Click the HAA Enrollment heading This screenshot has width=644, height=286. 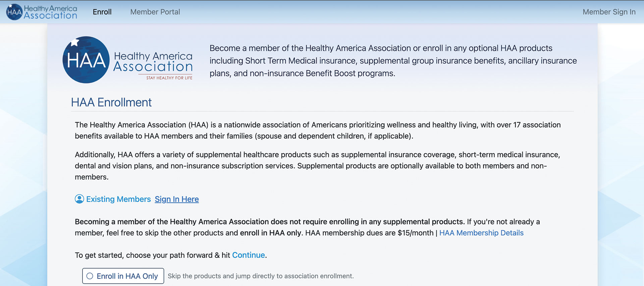(x=111, y=102)
